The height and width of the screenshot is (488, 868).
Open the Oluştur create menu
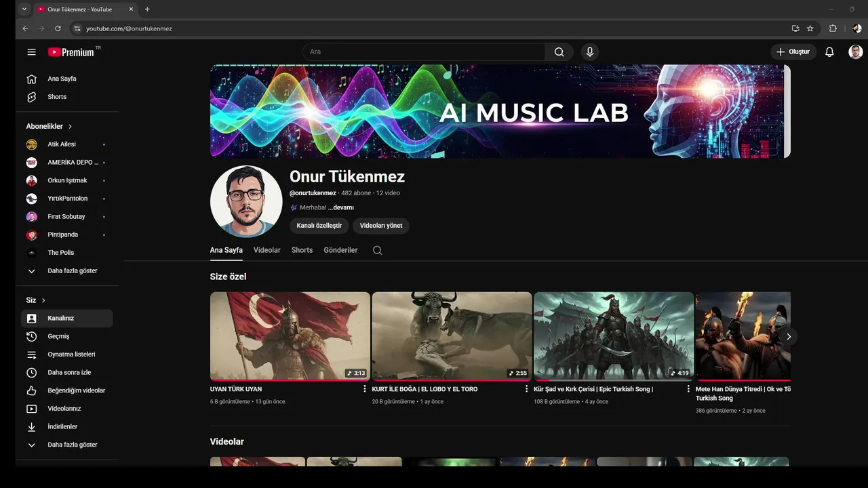(x=793, y=52)
